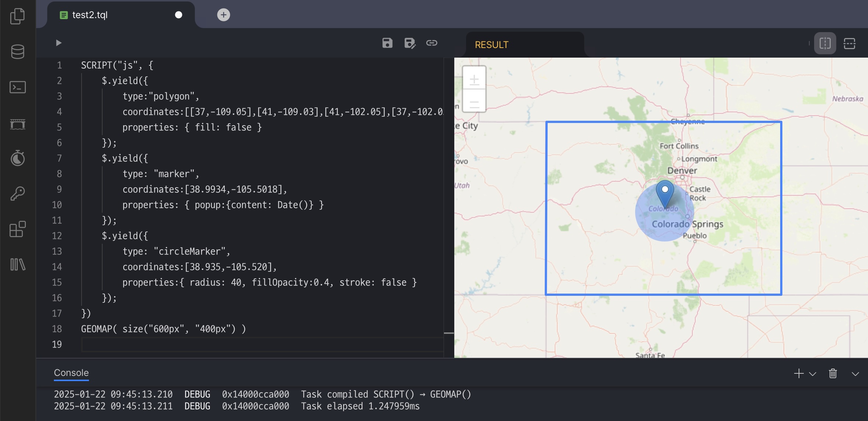Open the database icon in the sidebar

click(17, 52)
